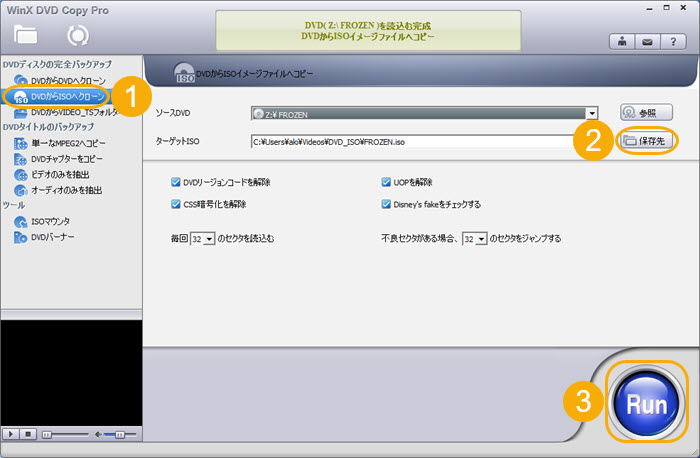The height and width of the screenshot is (458, 700).
Task: Click the user account icon button
Action: (x=622, y=42)
